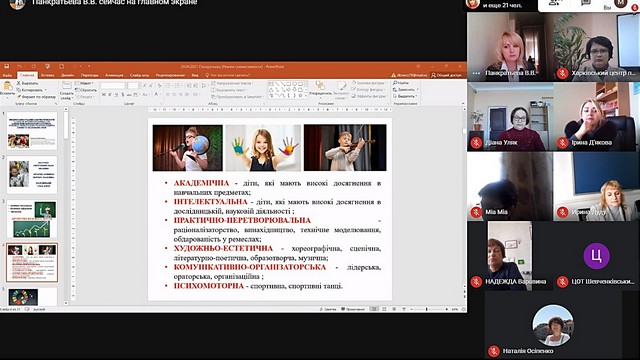Screen dimensions: 640x360
Task: Click fit slide to window icon
Action: (463, 309)
